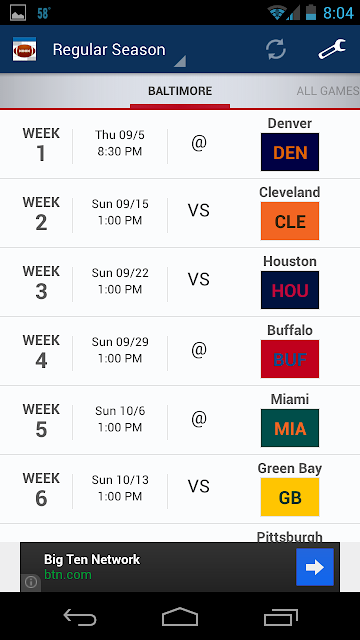Tap the refresh schedule icon
This screenshot has width=360, height=640.
coord(276,49)
